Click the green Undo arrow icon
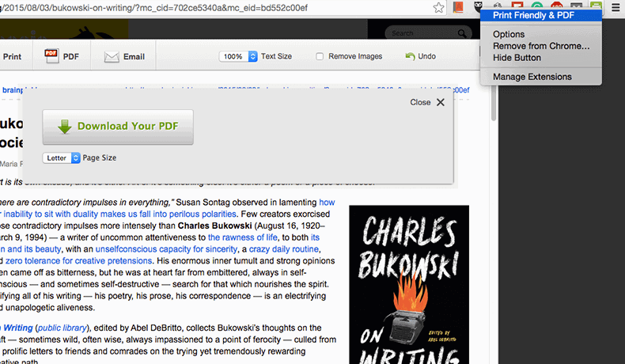This screenshot has width=625, height=364. 410,56
